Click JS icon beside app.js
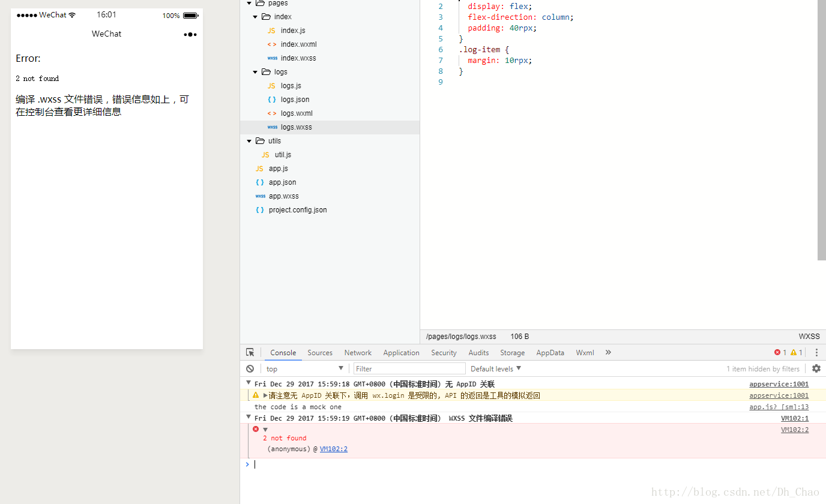The height and width of the screenshot is (504, 826). (x=259, y=169)
